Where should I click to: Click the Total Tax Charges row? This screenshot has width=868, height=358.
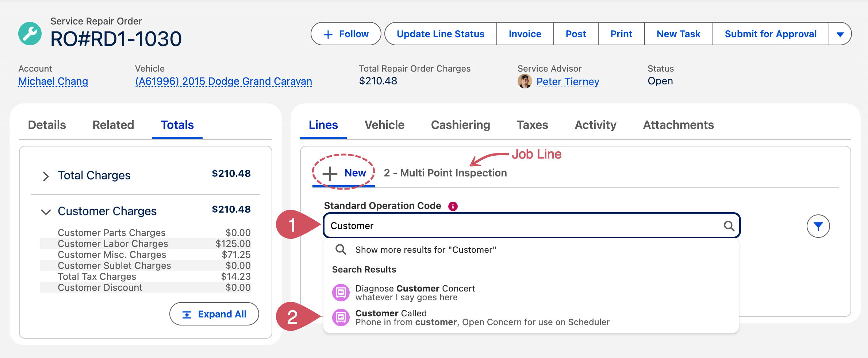point(146,277)
